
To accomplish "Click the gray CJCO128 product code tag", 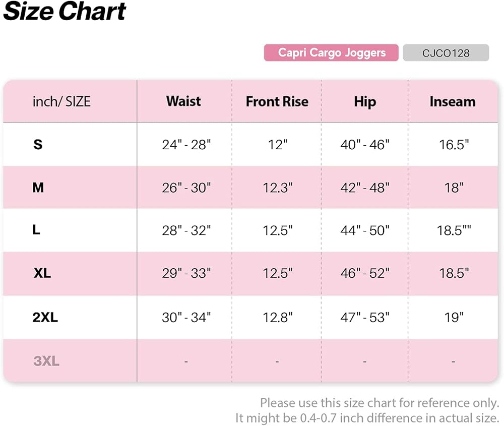I will click(x=446, y=53).
